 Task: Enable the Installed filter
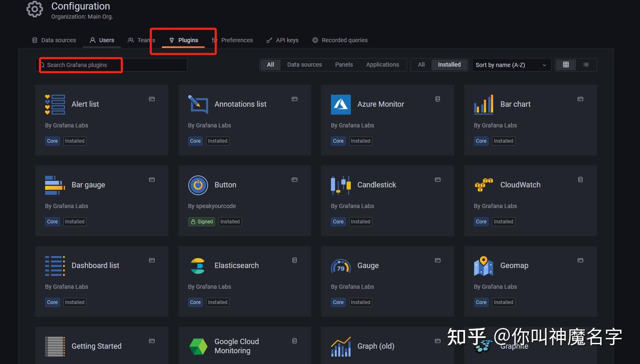point(449,65)
